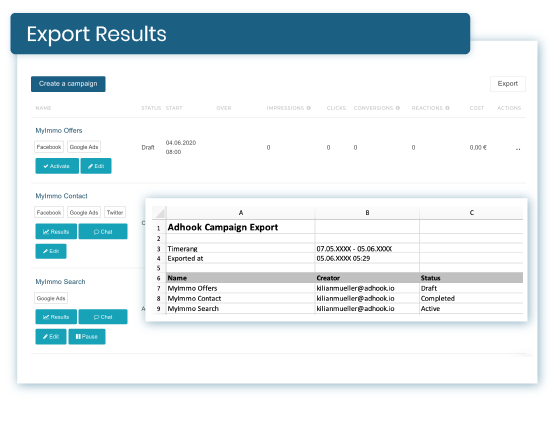This screenshot has height=440, width=550.
Task: Open the MyImmo Search campaign link
Action: tap(60, 282)
